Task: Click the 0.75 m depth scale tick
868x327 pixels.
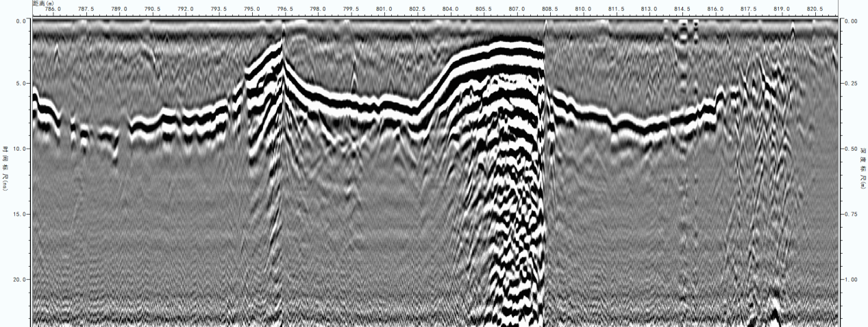Action: tap(850, 215)
